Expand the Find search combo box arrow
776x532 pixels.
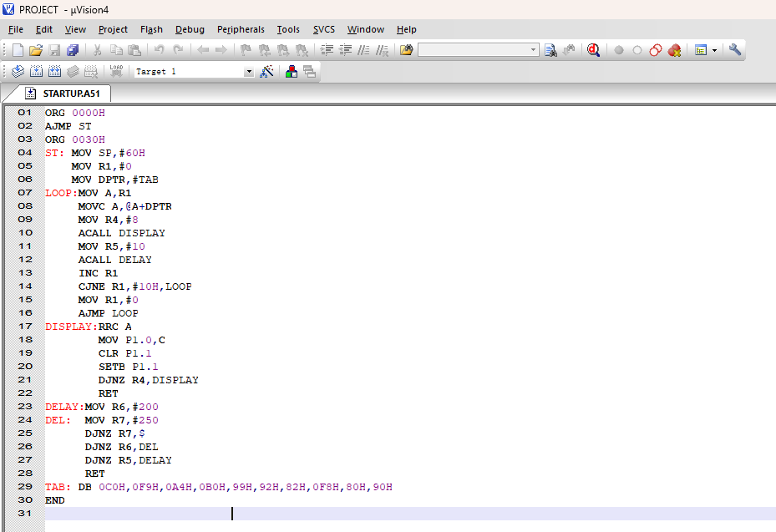533,50
